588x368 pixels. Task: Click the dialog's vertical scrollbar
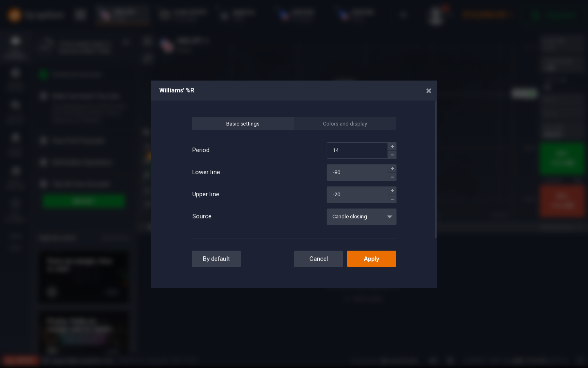click(x=436, y=169)
